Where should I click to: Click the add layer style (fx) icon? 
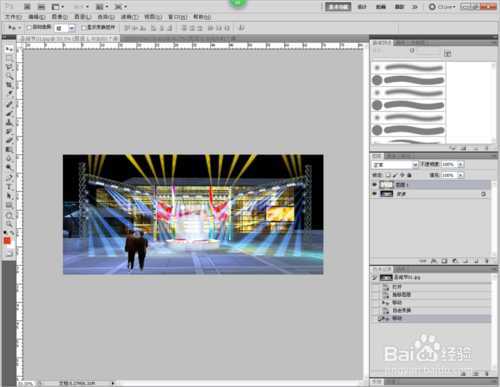point(434,261)
